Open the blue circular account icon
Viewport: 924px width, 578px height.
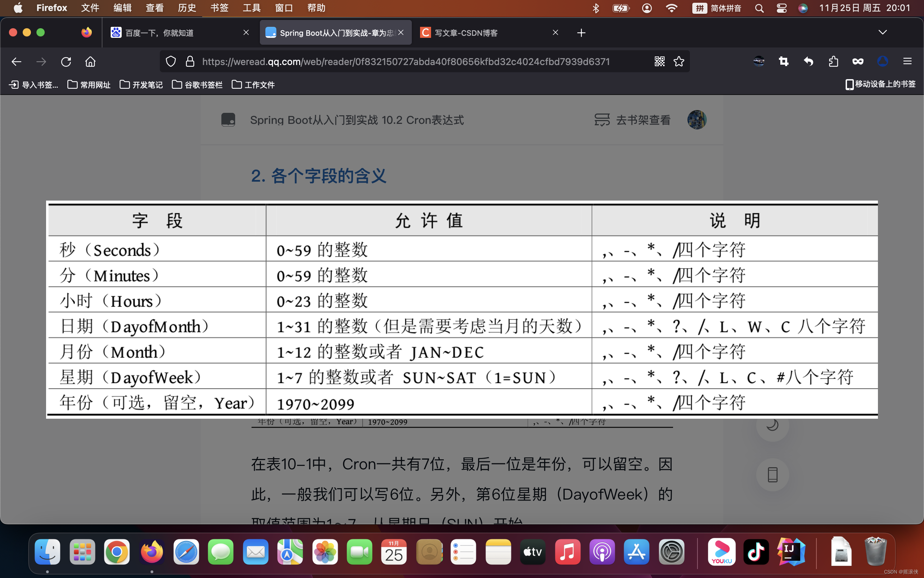[882, 62]
